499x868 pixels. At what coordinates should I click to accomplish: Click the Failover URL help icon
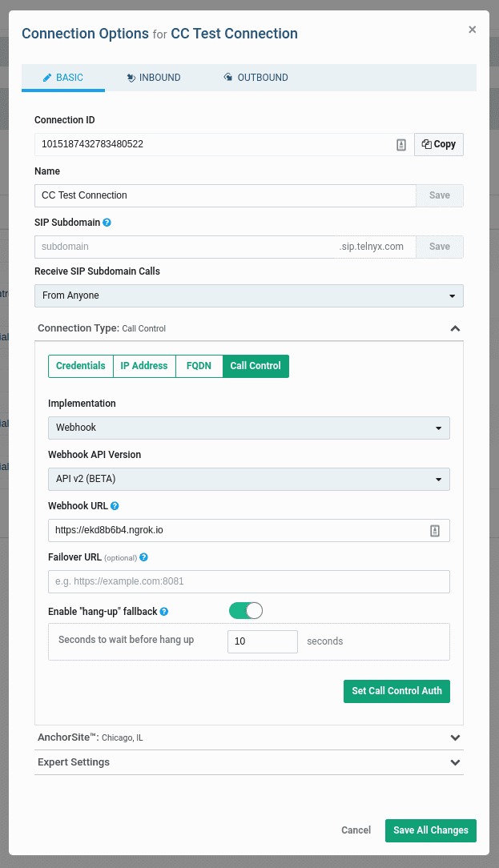click(x=143, y=557)
